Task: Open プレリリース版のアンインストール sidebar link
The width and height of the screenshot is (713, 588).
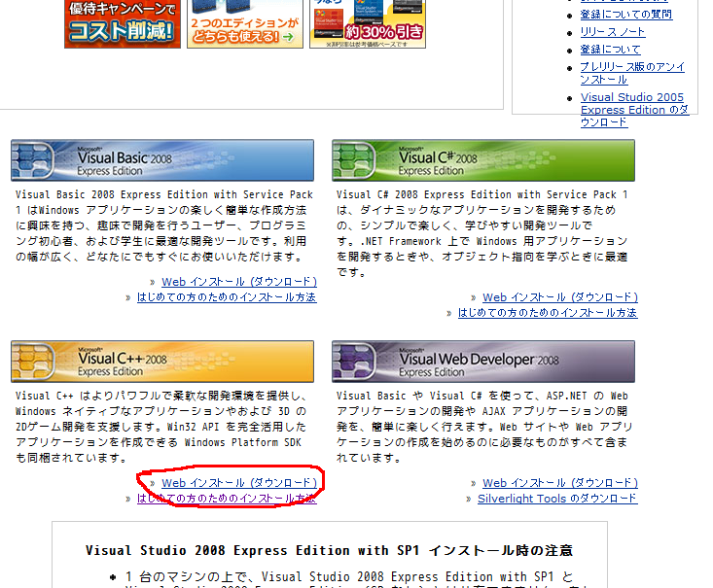Action: point(631,73)
